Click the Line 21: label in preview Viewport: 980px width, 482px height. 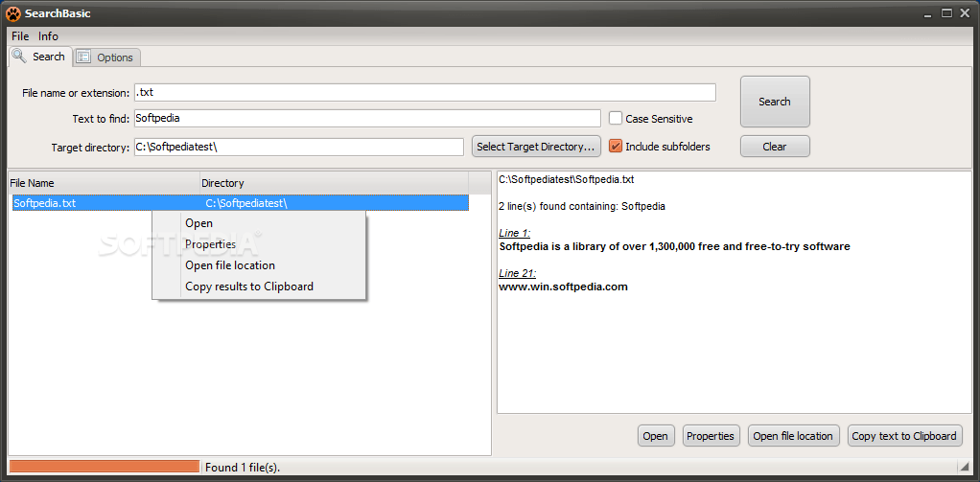[518, 273]
